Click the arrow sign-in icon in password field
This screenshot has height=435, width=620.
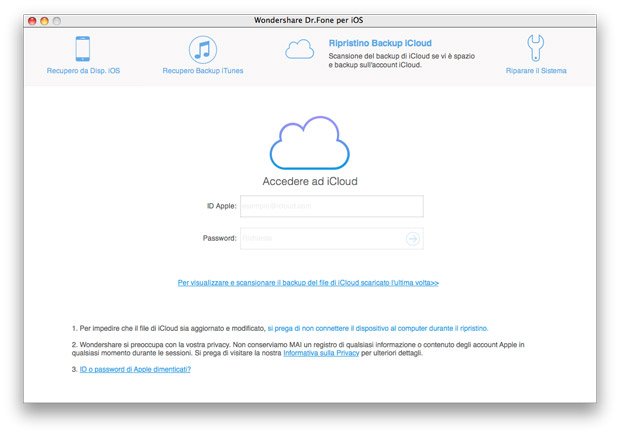pyautogui.click(x=413, y=238)
